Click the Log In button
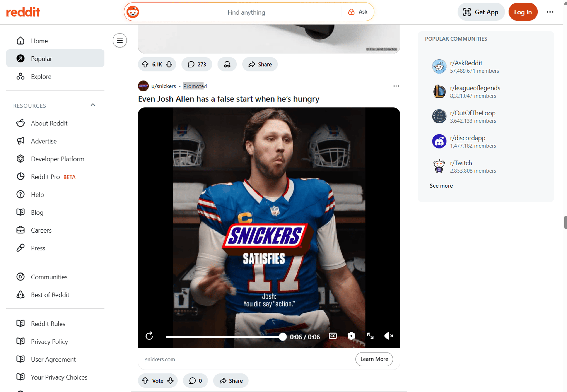 pos(523,12)
